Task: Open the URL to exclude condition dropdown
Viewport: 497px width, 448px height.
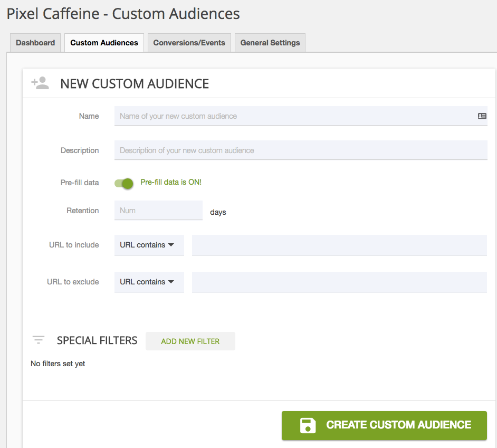Action: click(149, 282)
